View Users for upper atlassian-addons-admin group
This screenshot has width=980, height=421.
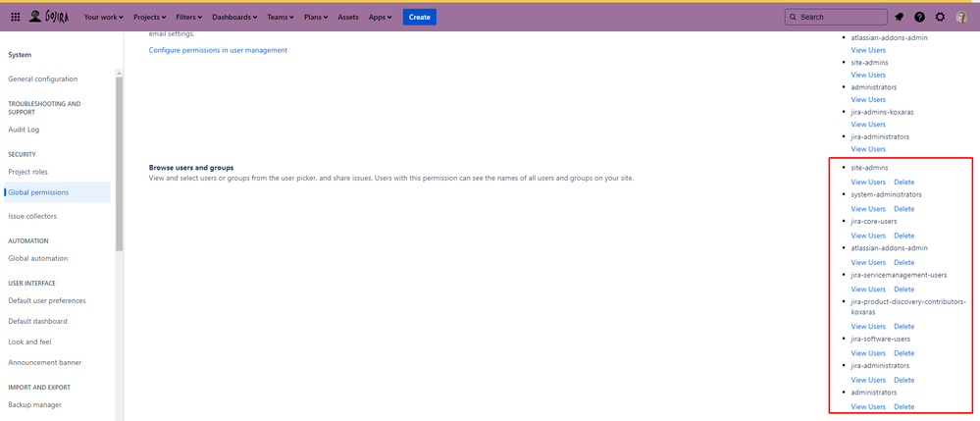[868, 50]
